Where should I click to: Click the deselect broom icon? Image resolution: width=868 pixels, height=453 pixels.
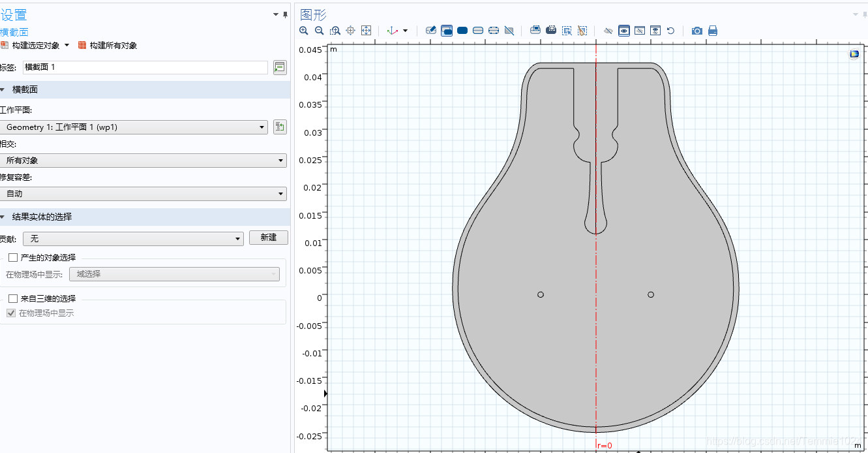coord(582,31)
